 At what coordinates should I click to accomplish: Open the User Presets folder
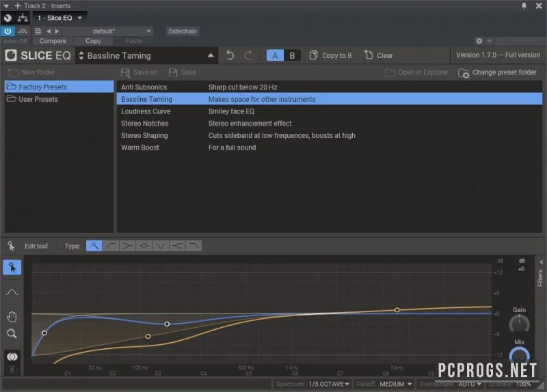click(x=59, y=99)
